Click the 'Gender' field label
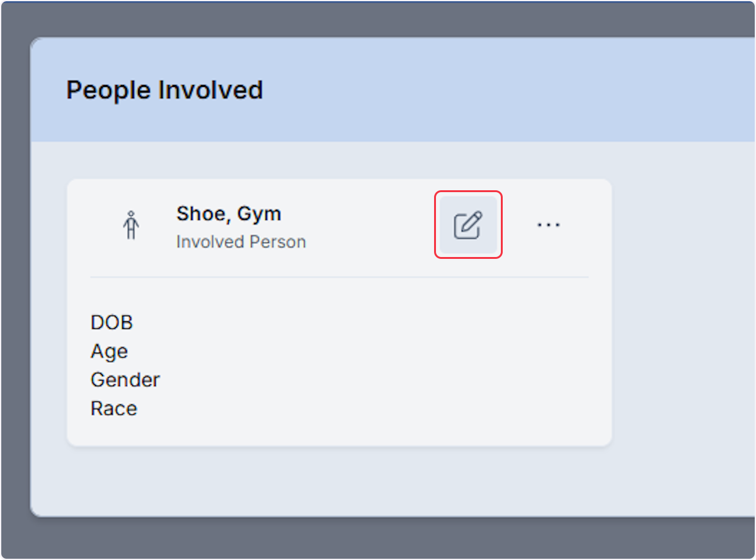 pos(125,380)
